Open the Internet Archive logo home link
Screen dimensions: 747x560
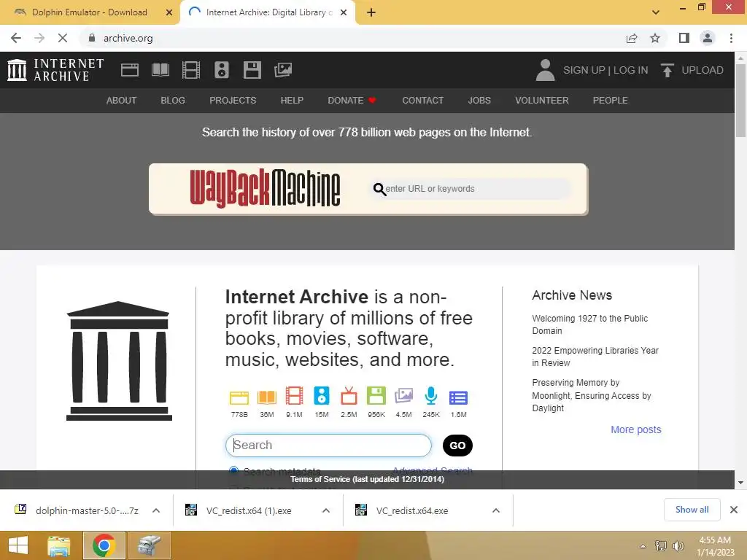click(55, 70)
